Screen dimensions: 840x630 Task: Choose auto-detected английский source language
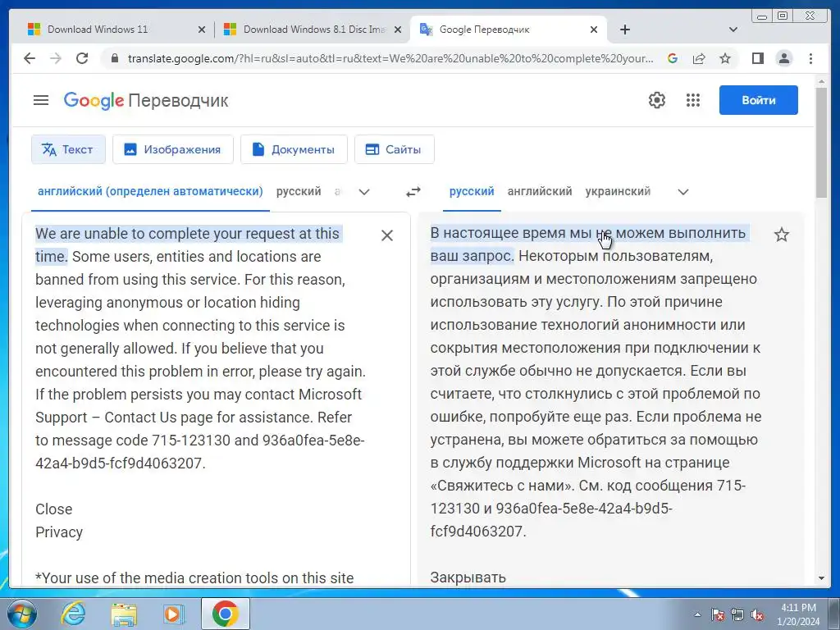tap(150, 191)
